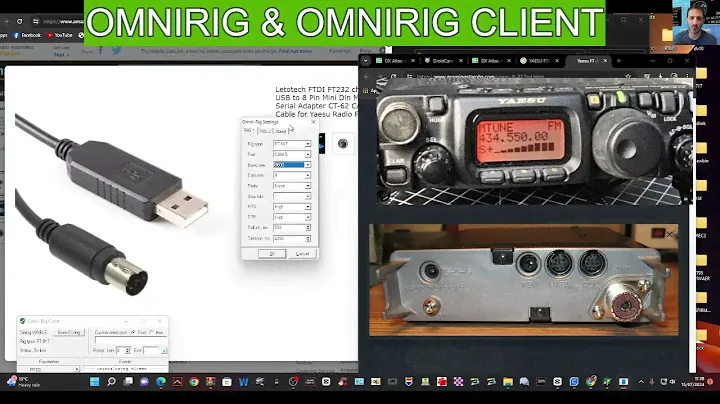The width and height of the screenshot is (720, 404).
Task: Open the Baud rate dropdown
Action: [x=308, y=165]
